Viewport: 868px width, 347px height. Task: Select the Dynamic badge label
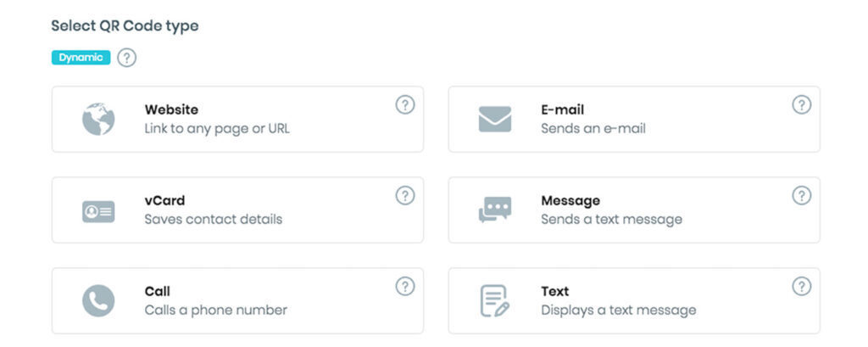81,58
